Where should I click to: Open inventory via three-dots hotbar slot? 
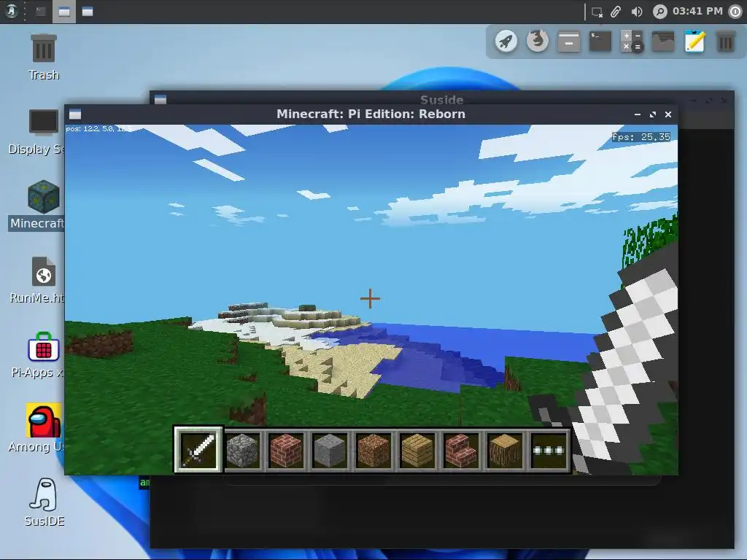[x=549, y=450]
